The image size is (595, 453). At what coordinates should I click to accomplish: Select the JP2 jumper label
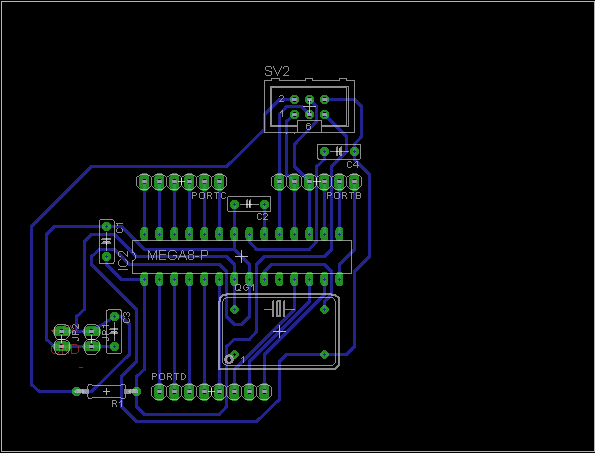[76, 332]
